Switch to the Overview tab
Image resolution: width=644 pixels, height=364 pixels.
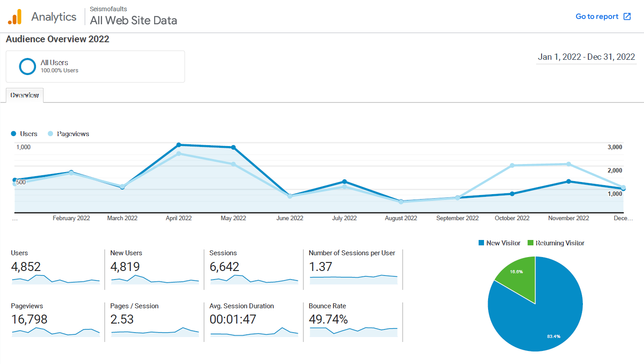click(24, 95)
